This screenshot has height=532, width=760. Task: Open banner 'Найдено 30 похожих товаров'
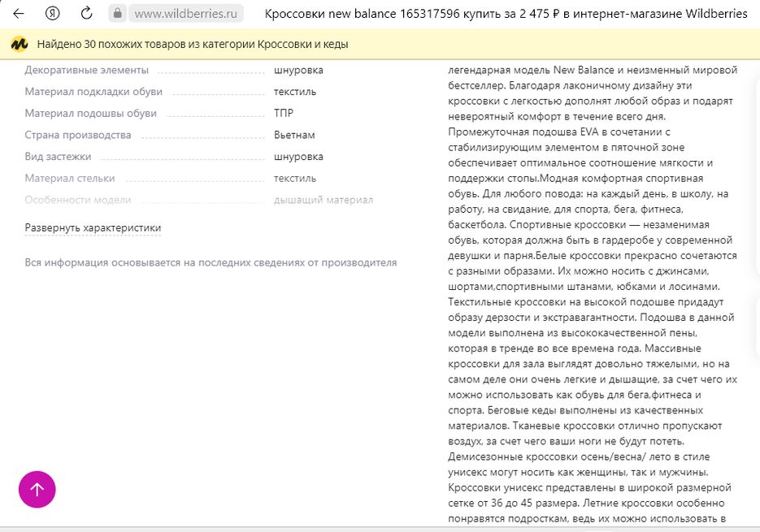(x=193, y=44)
